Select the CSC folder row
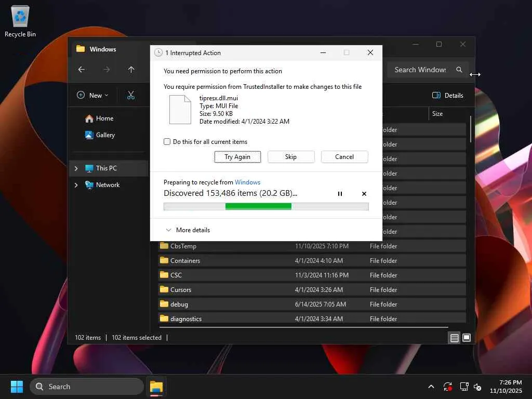This screenshot has width=532, height=399. pos(312,275)
